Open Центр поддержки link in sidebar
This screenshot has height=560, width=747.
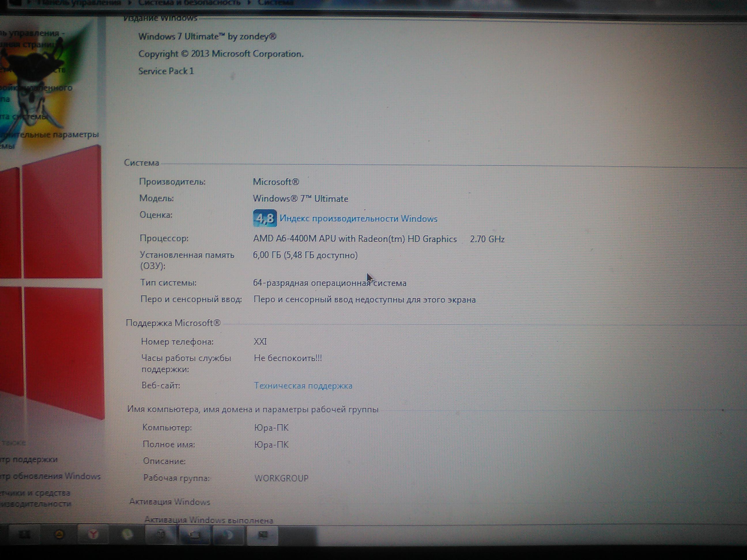click(29, 459)
